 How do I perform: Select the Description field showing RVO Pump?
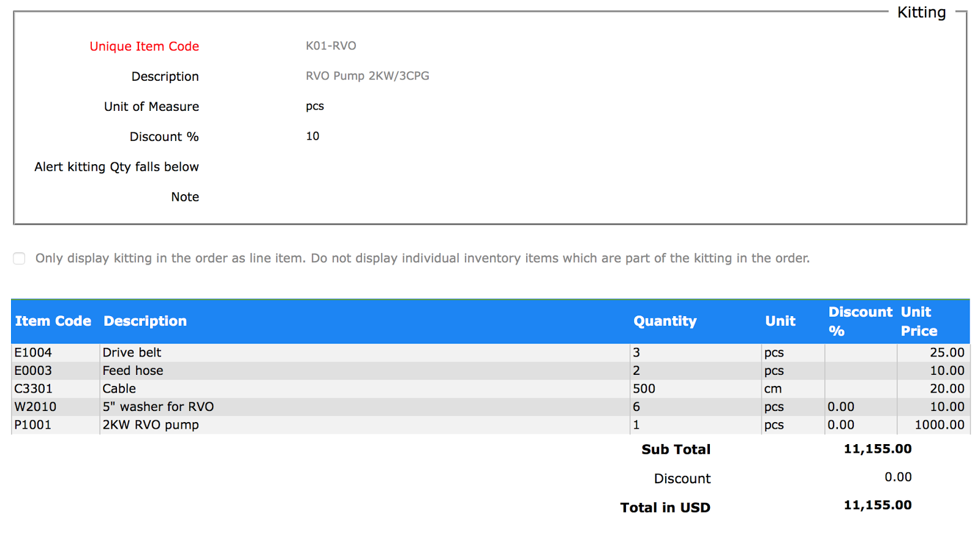click(x=367, y=75)
